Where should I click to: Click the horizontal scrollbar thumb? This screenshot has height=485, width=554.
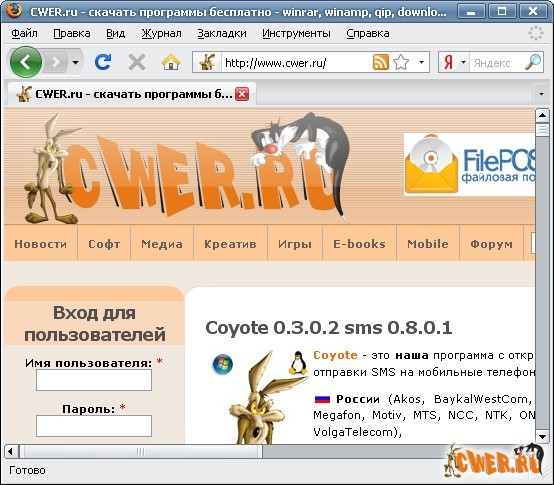pyautogui.click(x=141, y=451)
